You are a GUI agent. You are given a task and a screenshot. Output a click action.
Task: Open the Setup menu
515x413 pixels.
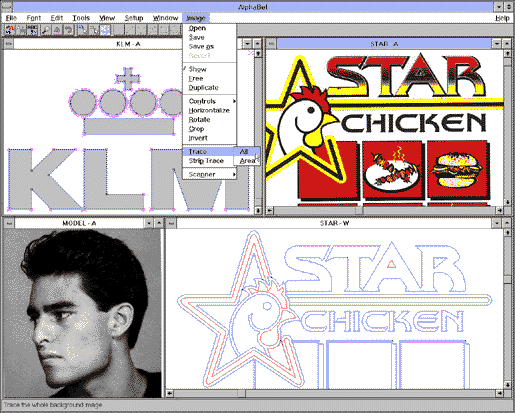[x=134, y=18]
